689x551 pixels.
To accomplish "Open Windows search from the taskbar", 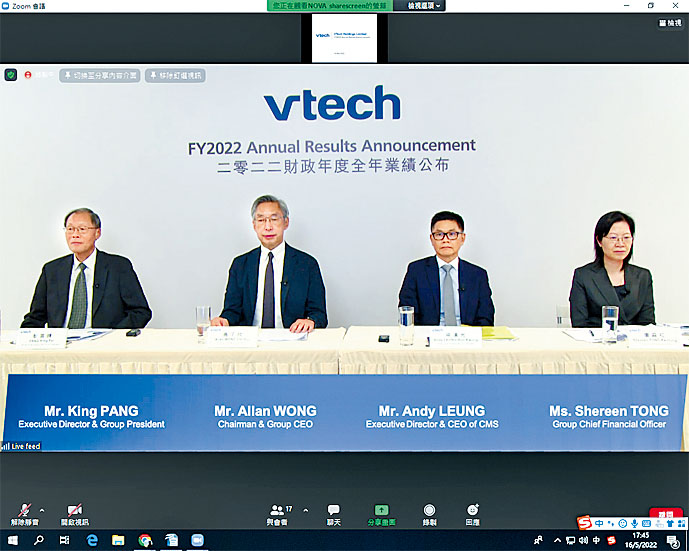I will point(39,540).
